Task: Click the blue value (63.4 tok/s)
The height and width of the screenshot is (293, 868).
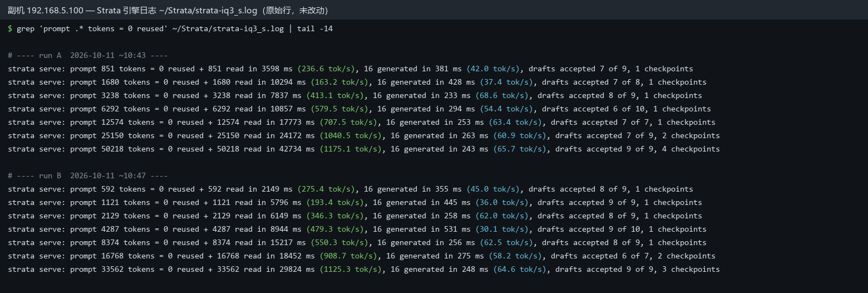Action: tap(515, 123)
